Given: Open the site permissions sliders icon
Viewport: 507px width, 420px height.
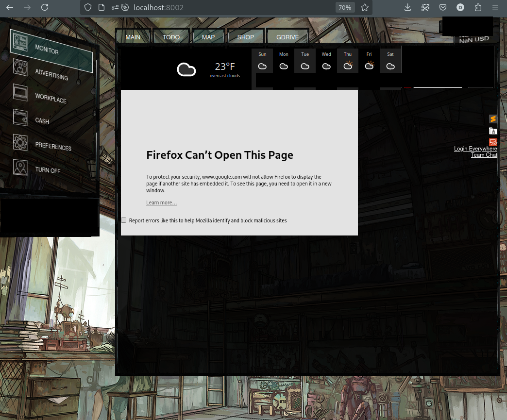Looking at the screenshot, I should point(115,7).
